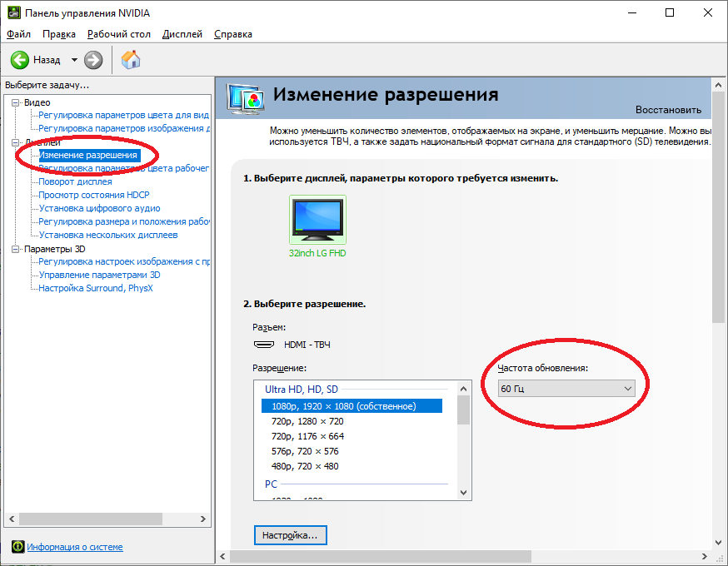The width and height of the screenshot is (728, 566).
Task: Click the Forward arrow icon
Action: 93,60
